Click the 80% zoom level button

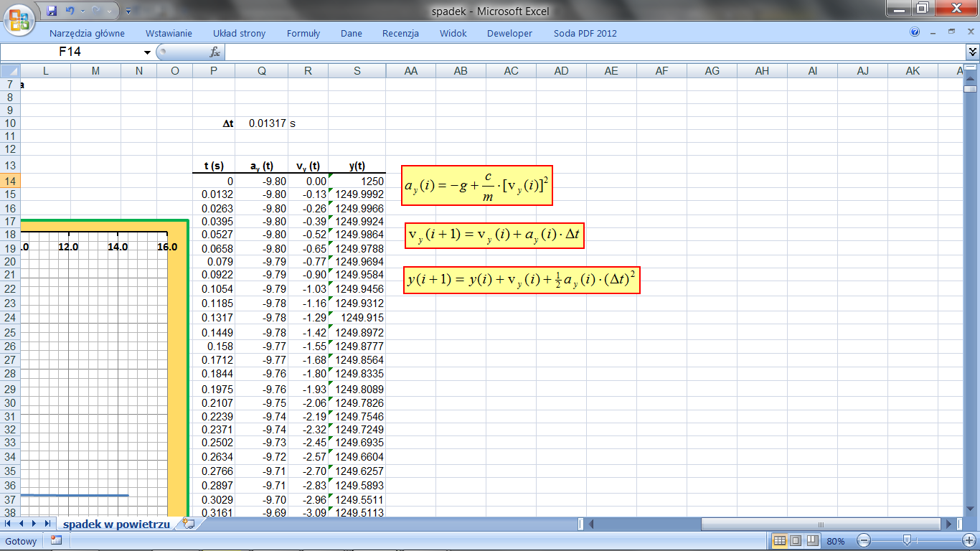tap(836, 541)
